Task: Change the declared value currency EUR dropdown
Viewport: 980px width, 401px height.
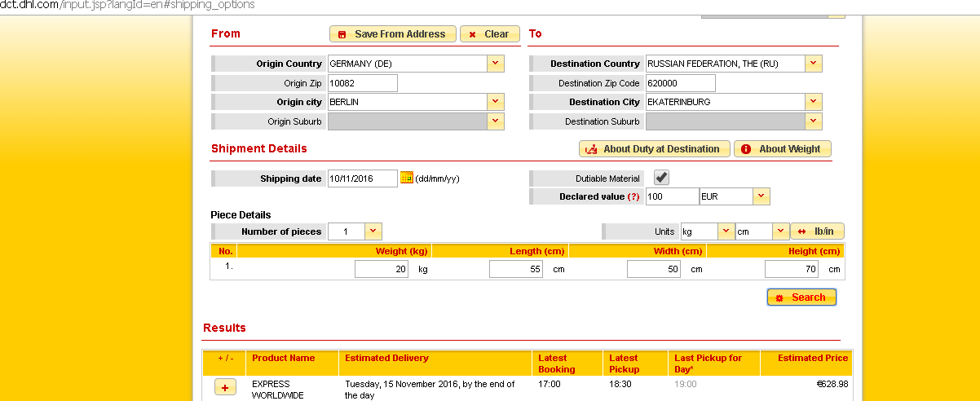Action: coord(761,196)
